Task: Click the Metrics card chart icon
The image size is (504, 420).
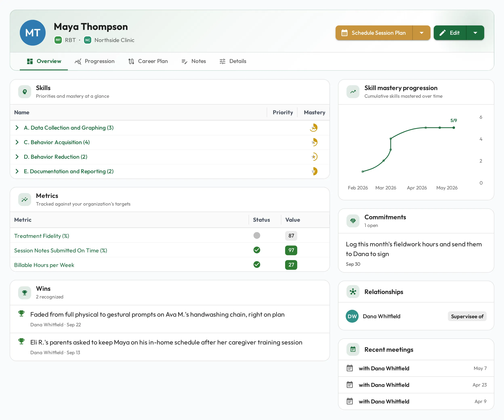Action: pyautogui.click(x=25, y=199)
